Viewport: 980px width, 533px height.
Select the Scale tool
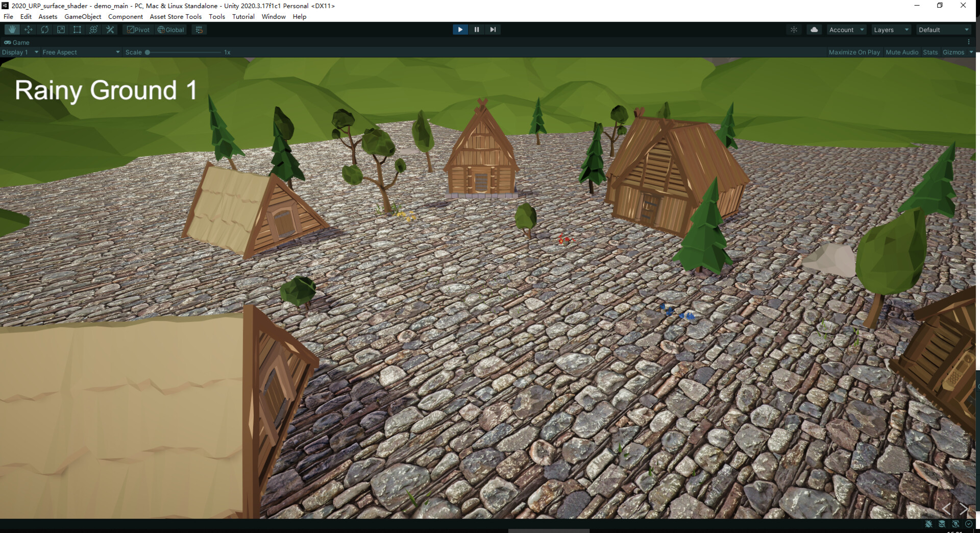[61, 29]
